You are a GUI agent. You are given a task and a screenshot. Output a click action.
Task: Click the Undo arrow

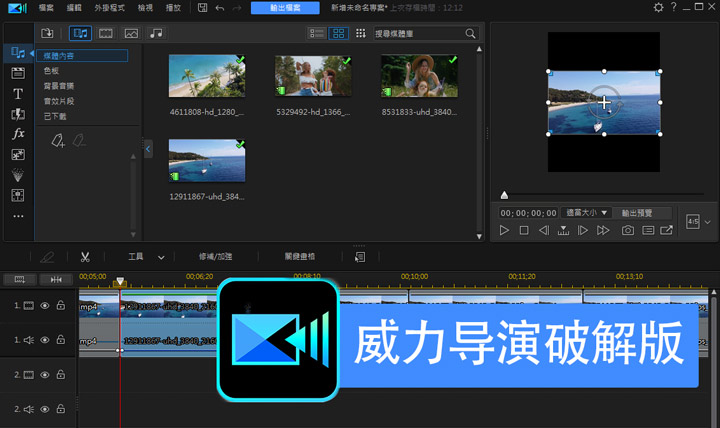219,8
